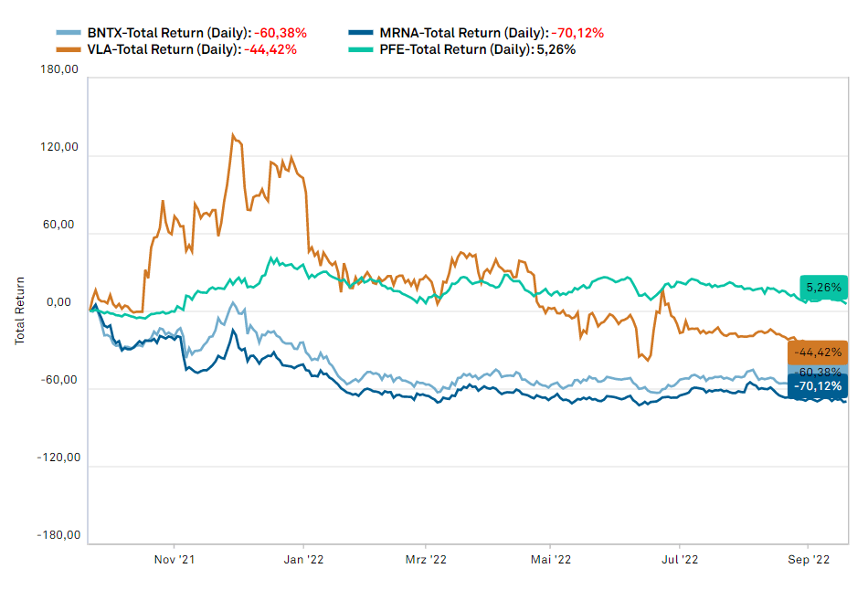Screen dimensions: 868x600
Task: Click the BNTX light blue legend swatch
Action: (x=69, y=33)
